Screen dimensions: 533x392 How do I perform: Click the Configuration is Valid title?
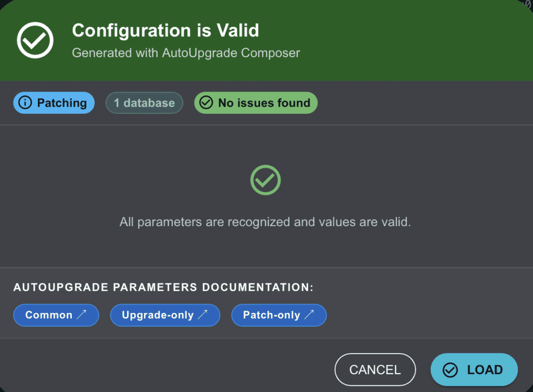(166, 31)
